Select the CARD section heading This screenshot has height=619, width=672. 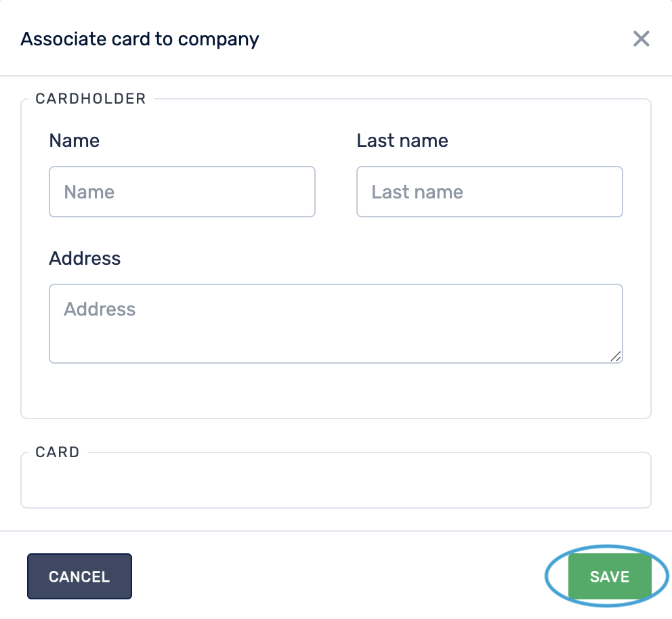tap(58, 452)
